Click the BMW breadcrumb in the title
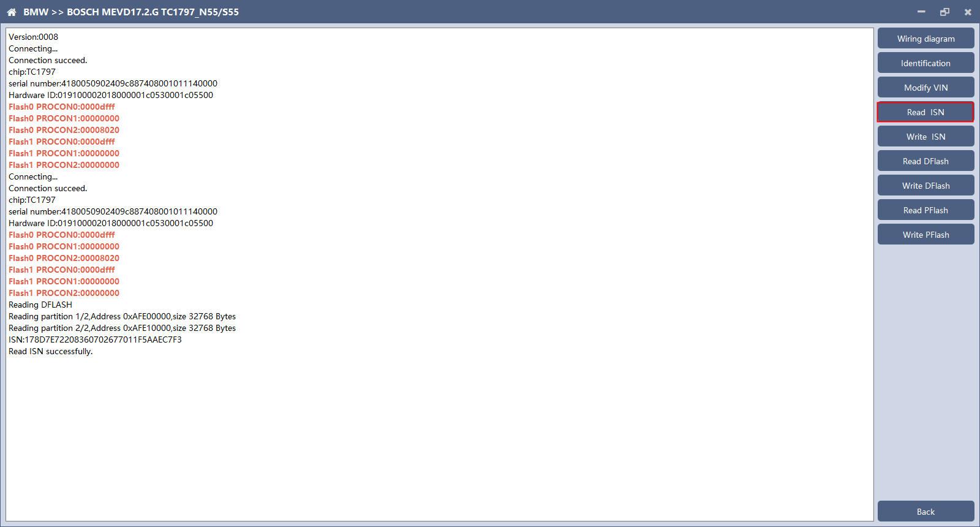Viewport: 980px width, 527px height. pyautogui.click(x=36, y=12)
